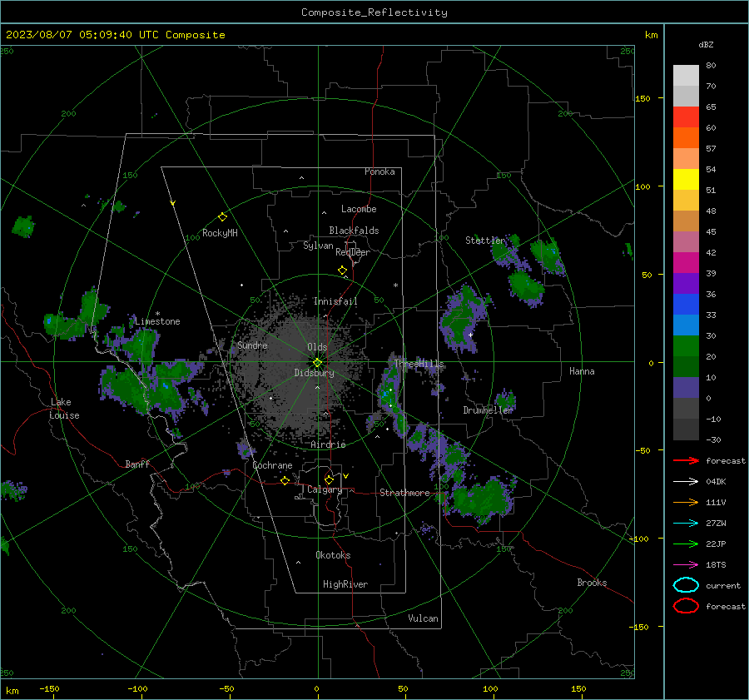Click the Innisfail label

tap(335, 301)
